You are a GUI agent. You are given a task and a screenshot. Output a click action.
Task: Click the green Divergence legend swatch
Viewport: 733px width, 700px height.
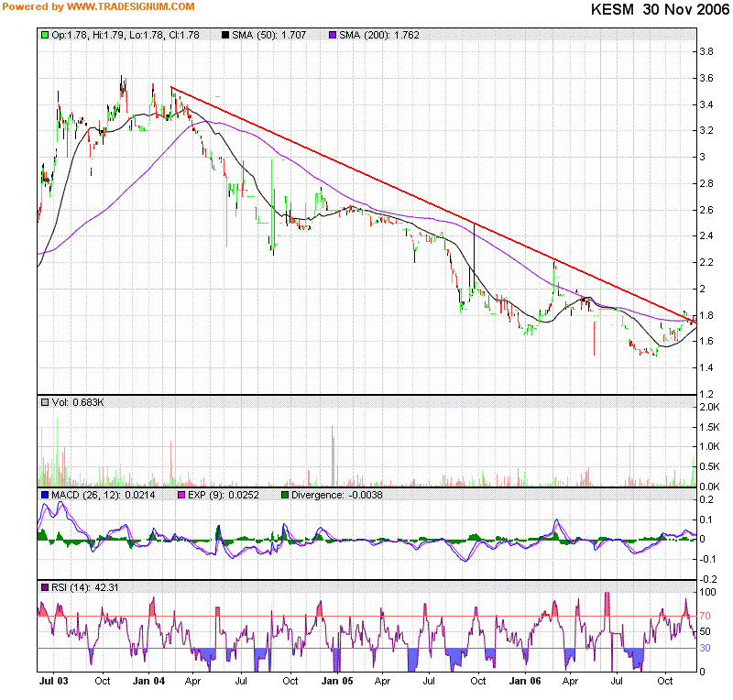(285, 495)
